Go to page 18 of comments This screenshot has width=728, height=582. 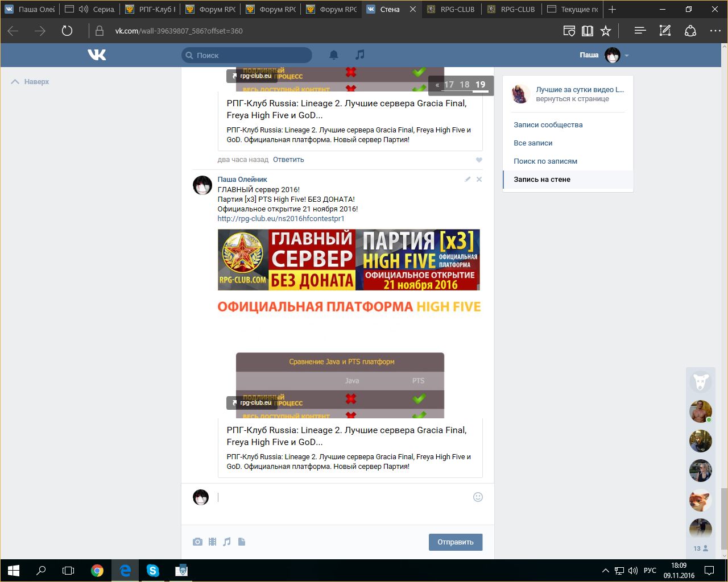(465, 85)
